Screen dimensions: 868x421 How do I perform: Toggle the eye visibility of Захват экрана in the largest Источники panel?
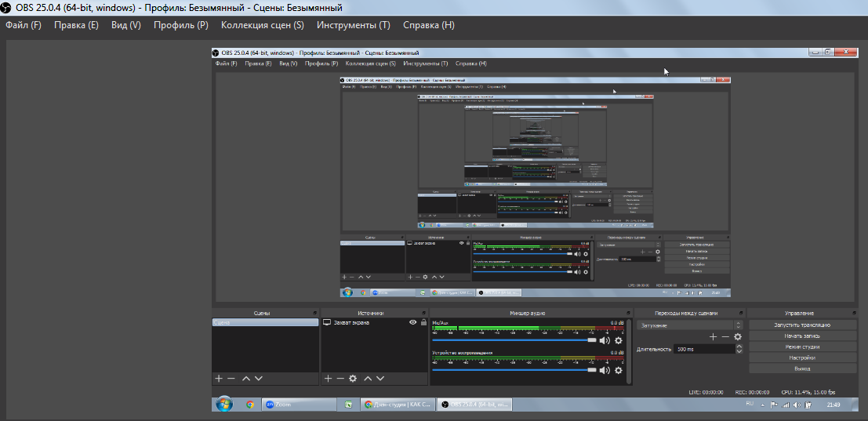[x=412, y=322]
